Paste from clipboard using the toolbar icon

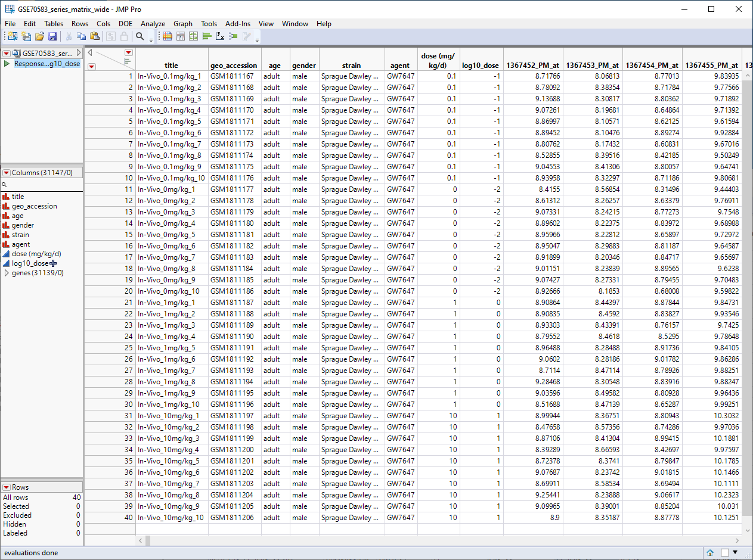point(95,36)
